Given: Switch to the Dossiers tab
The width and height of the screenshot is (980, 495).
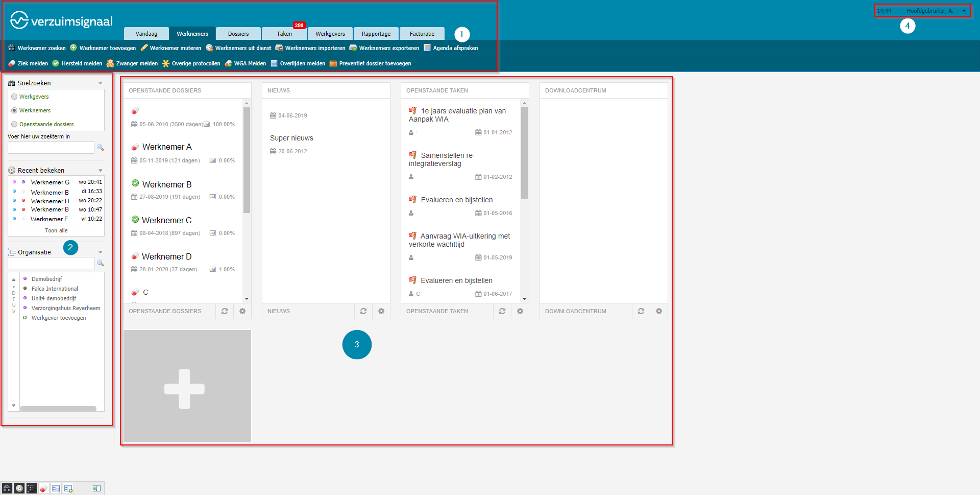Looking at the screenshot, I should coord(238,34).
